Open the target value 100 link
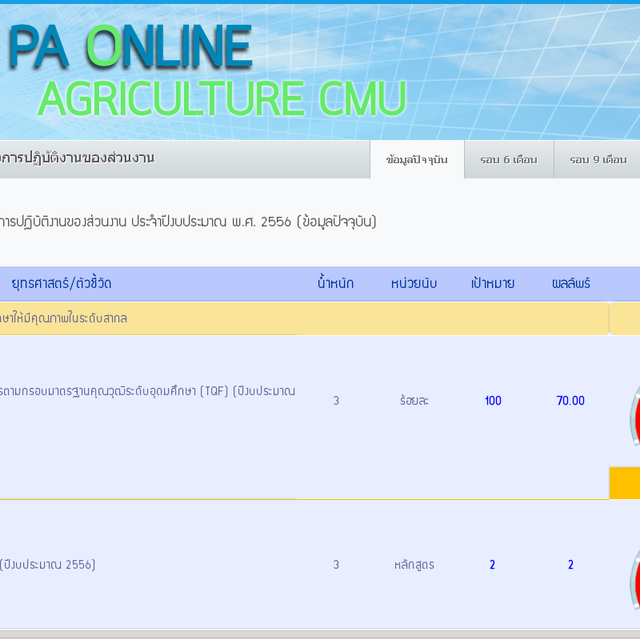 (x=493, y=401)
